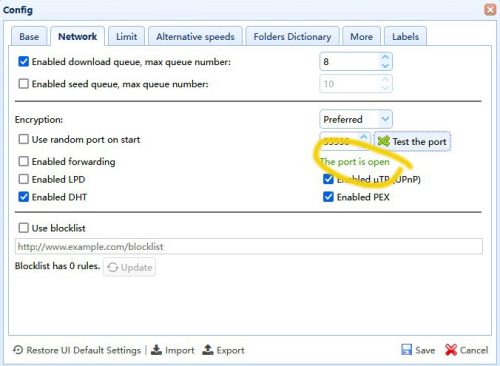
Task: Click the 'The port is open' status text
Action: coord(355,162)
